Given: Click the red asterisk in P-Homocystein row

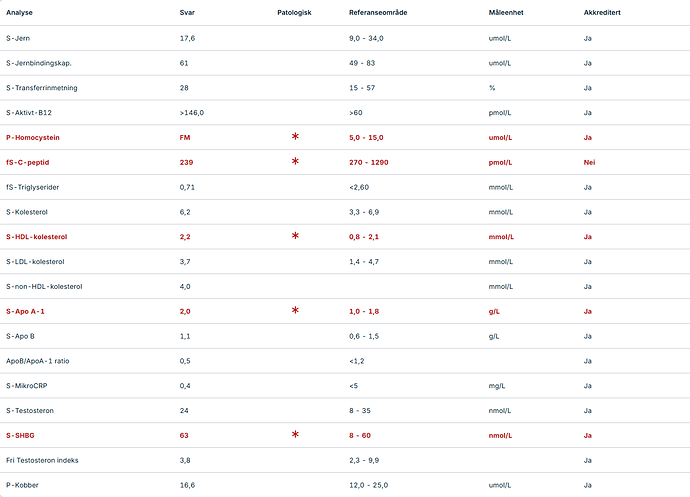Looking at the screenshot, I should click(295, 136).
